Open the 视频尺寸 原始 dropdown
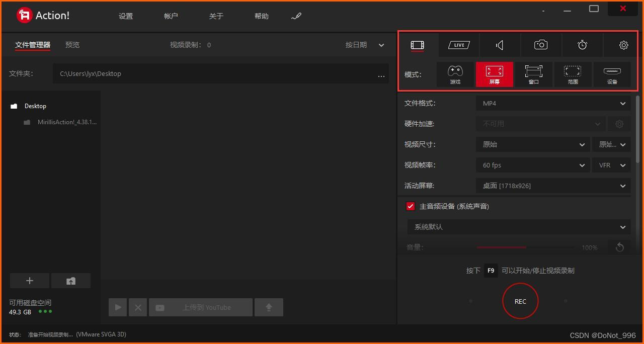Viewport: 644px width, 344px height. 533,144
